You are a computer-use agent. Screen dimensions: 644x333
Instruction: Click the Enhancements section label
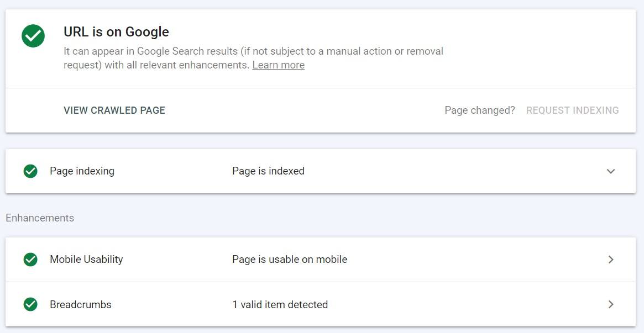click(39, 218)
